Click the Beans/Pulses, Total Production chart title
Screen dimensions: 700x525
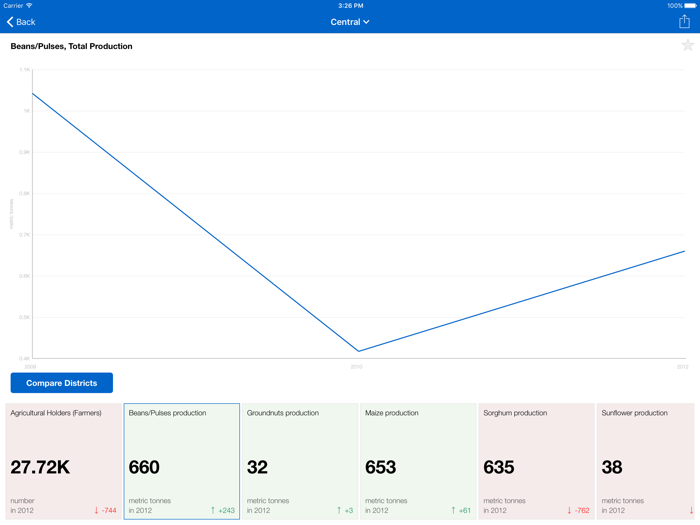coord(71,46)
